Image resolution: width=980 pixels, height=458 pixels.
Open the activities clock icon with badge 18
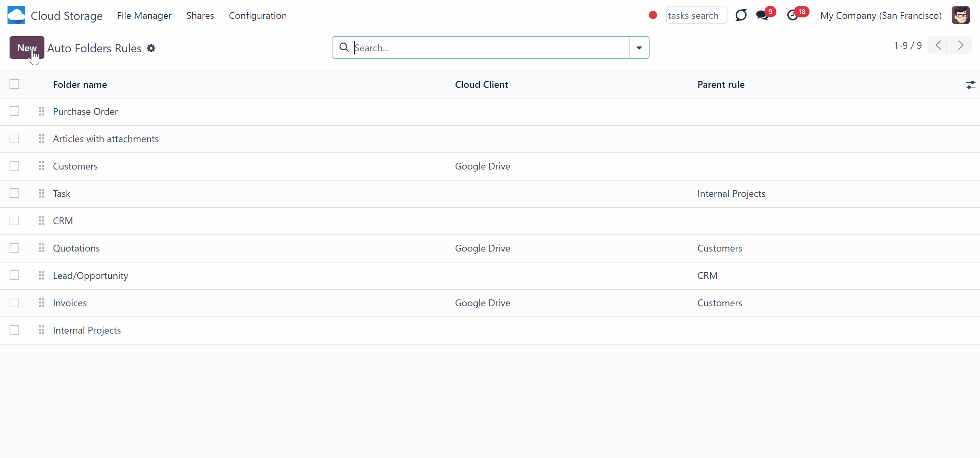[793, 15]
